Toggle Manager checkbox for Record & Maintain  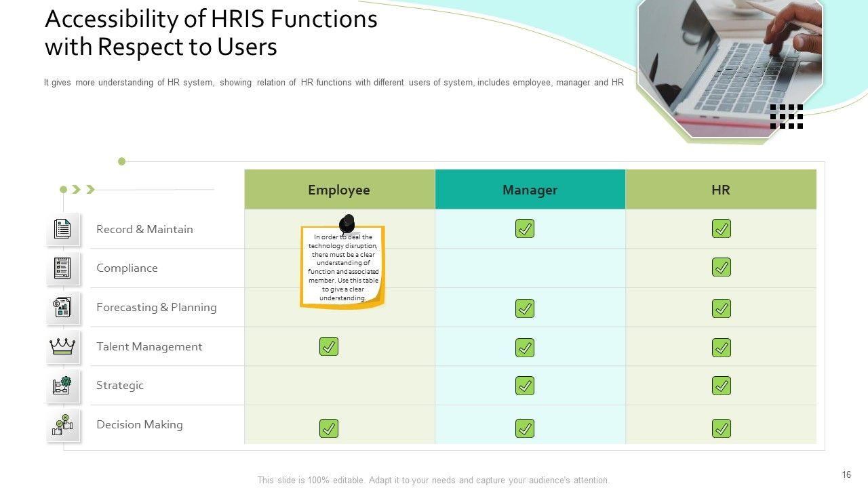pyautogui.click(x=525, y=228)
